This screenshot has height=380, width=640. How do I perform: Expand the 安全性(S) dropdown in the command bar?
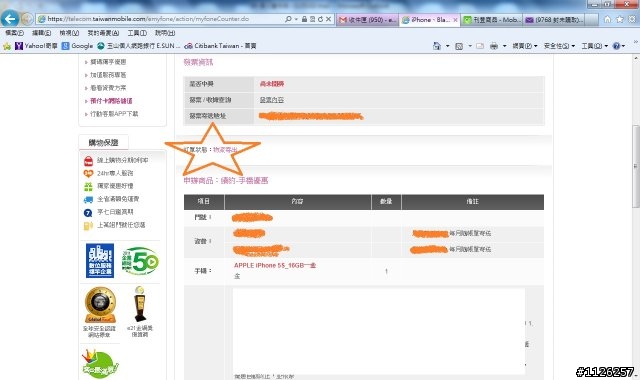pos(559,46)
